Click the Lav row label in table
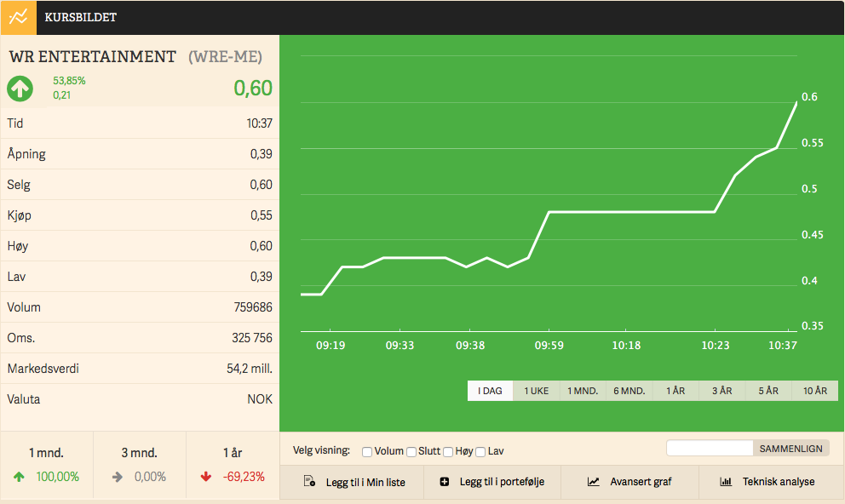This screenshot has height=504, width=845. [x=16, y=277]
